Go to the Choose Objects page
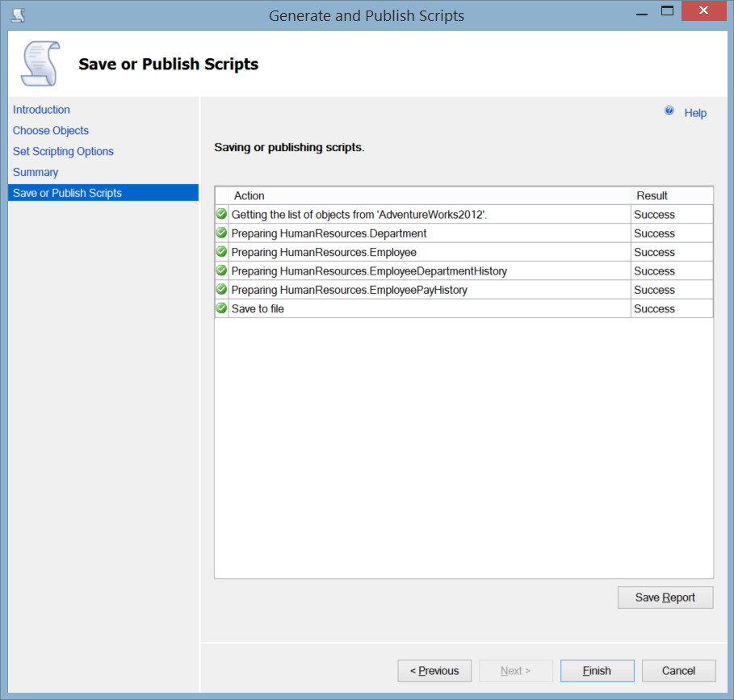Screen dimensions: 734x700 tap(51, 131)
